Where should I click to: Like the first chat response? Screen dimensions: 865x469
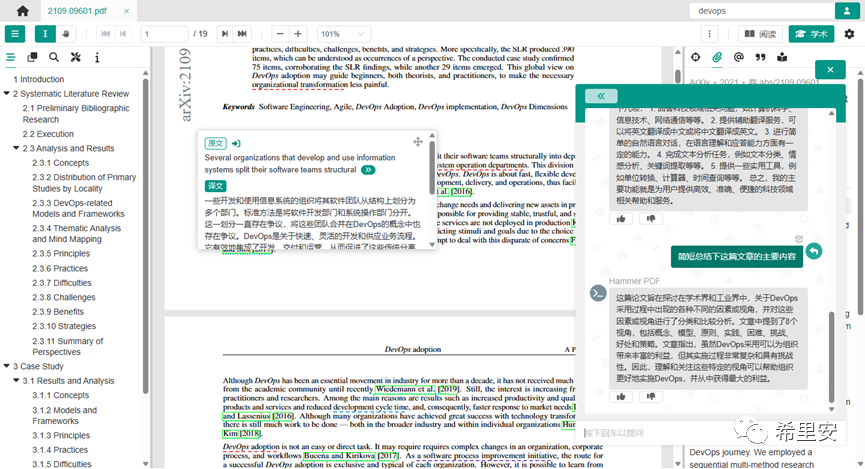click(621, 218)
